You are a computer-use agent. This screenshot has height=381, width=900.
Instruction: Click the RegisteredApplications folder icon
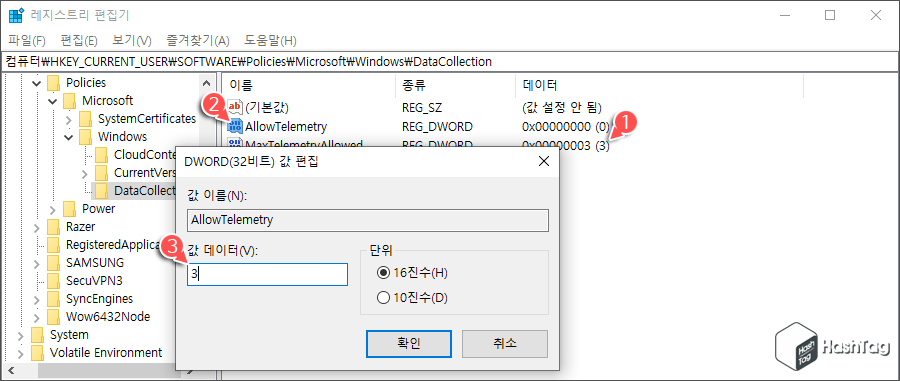pyautogui.click(x=53, y=244)
